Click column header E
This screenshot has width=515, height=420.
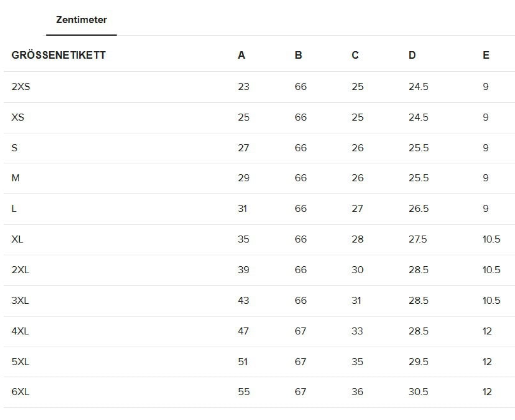(486, 55)
